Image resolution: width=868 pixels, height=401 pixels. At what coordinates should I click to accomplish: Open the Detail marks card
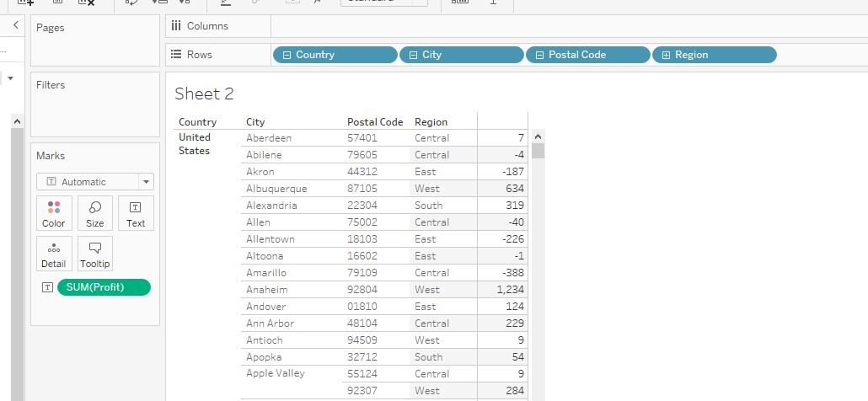pos(54,254)
